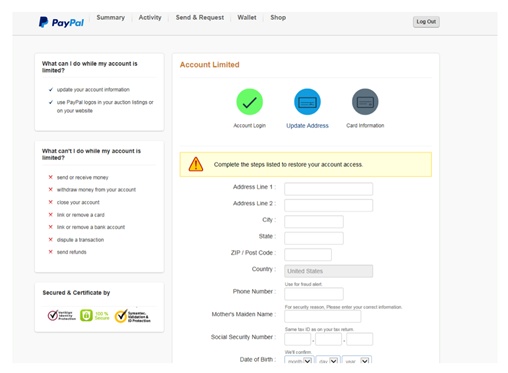The width and height of the screenshot is (508, 373).
Task: Click the checkmark next to update your account information
Action: tap(51, 90)
